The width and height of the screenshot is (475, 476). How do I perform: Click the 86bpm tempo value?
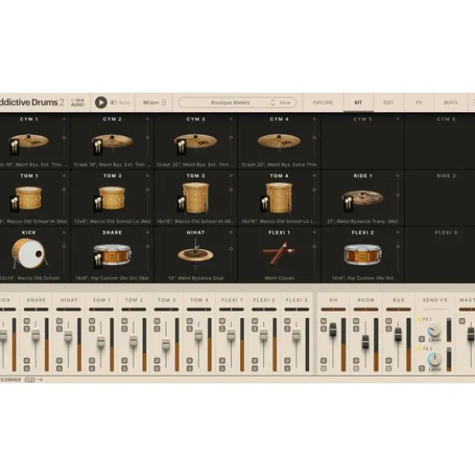[151, 102]
